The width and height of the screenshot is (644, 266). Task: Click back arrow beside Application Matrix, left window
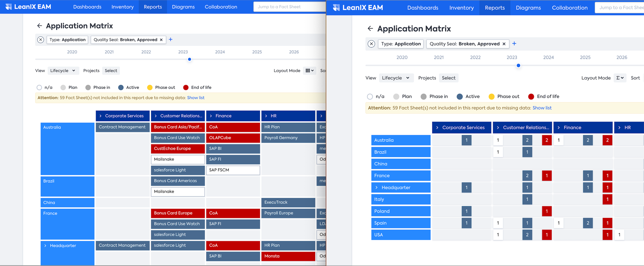39,26
